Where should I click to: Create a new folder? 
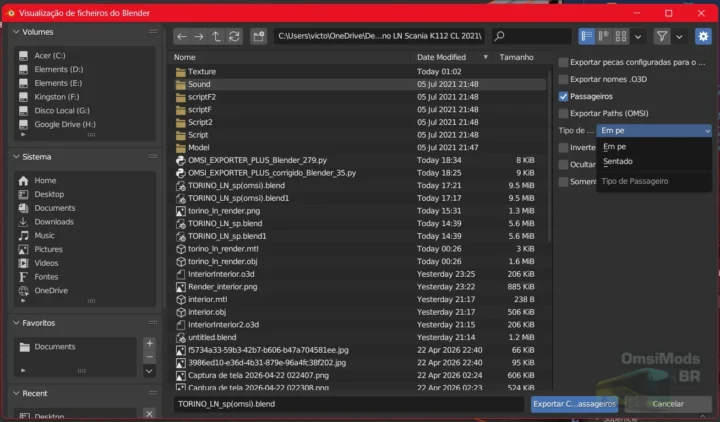coord(258,36)
